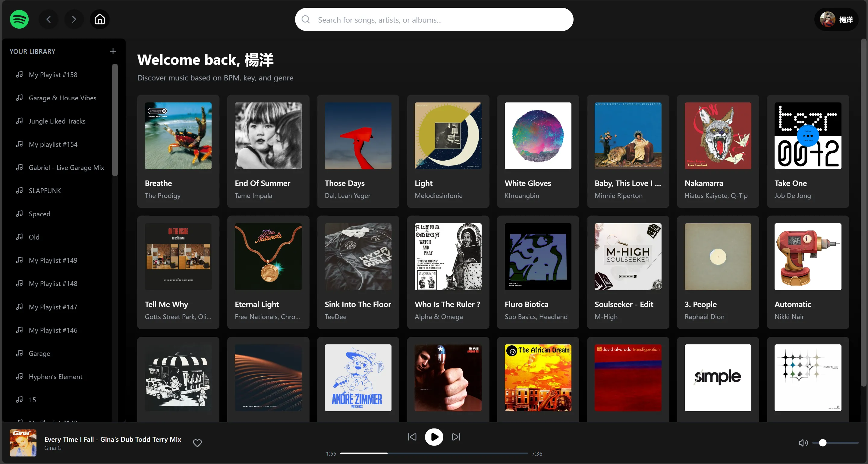Open the André Zimmer album cover

[x=358, y=378]
